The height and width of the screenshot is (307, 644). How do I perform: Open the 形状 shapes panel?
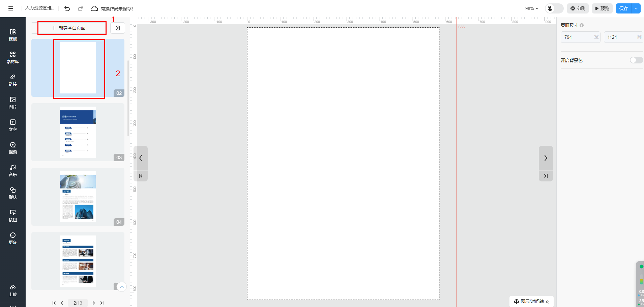click(x=13, y=193)
